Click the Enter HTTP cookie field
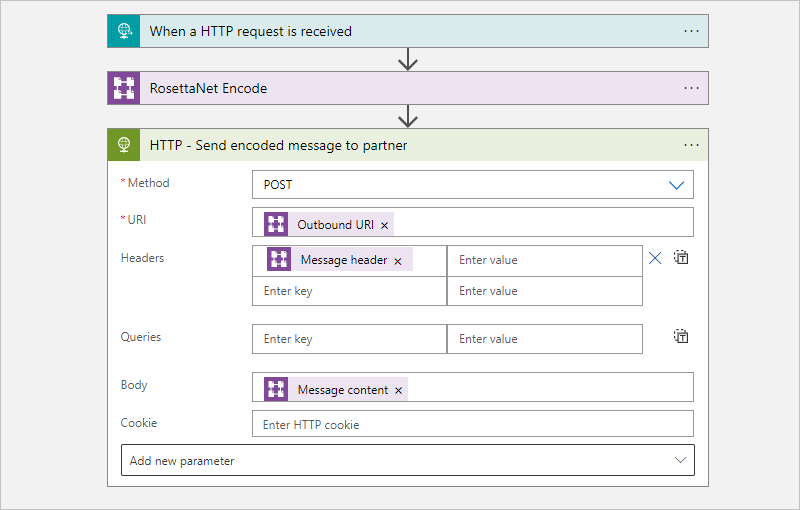Viewport: 800px width, 510px height. click(x=472, y=425)
